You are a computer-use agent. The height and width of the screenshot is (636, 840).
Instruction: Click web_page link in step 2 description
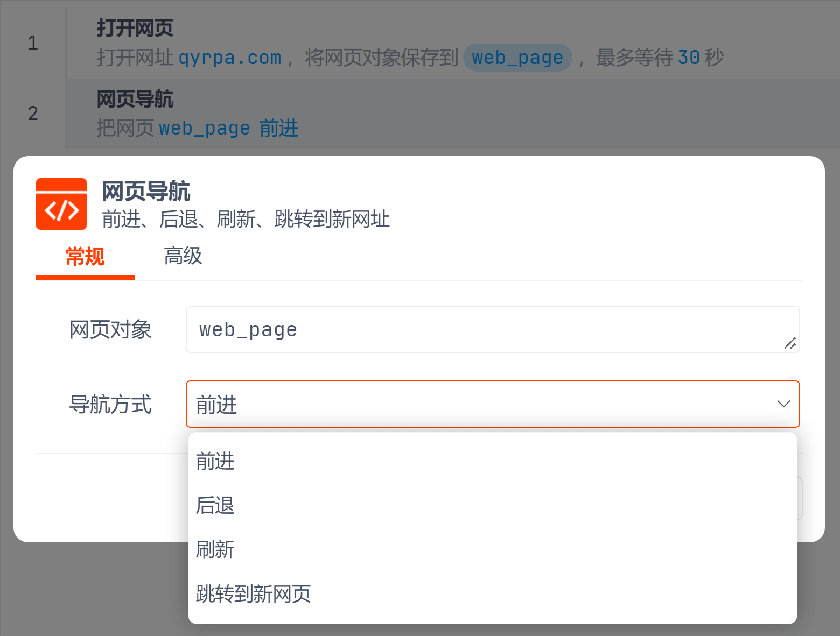[204, 129]
